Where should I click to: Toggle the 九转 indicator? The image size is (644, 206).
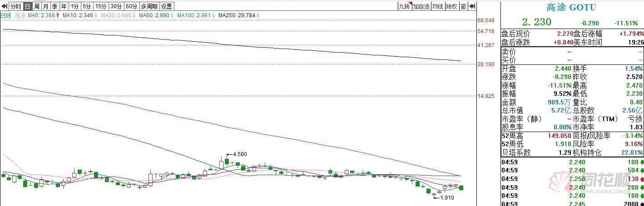404,6
